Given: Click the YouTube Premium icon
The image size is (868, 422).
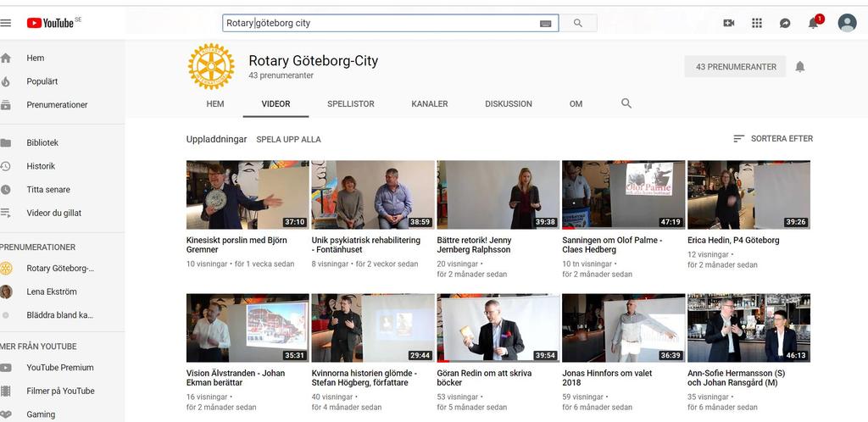Looking at the screenshot, I should point(6,368).
